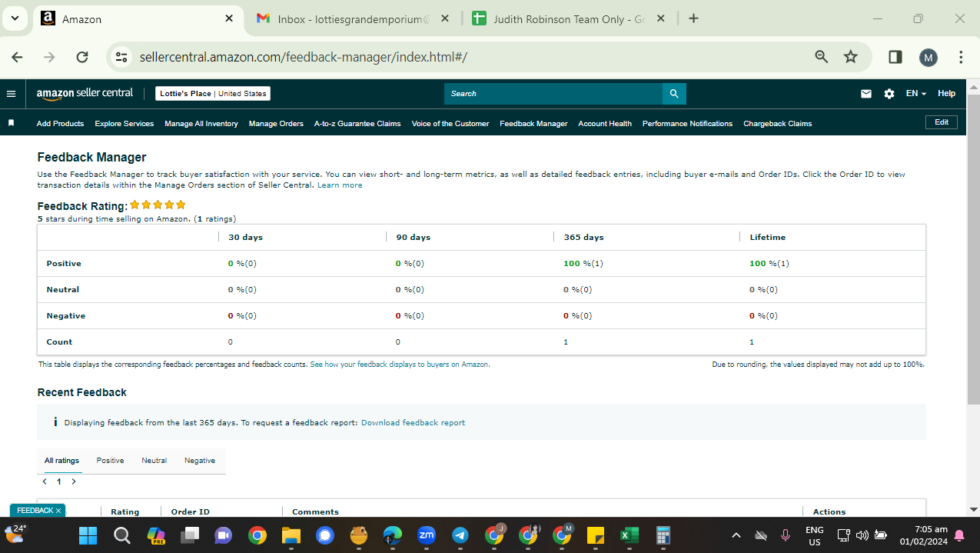Open Sticky Notes from the taskbar
This screenshot has height=553, width=980.
click(596, 535)
